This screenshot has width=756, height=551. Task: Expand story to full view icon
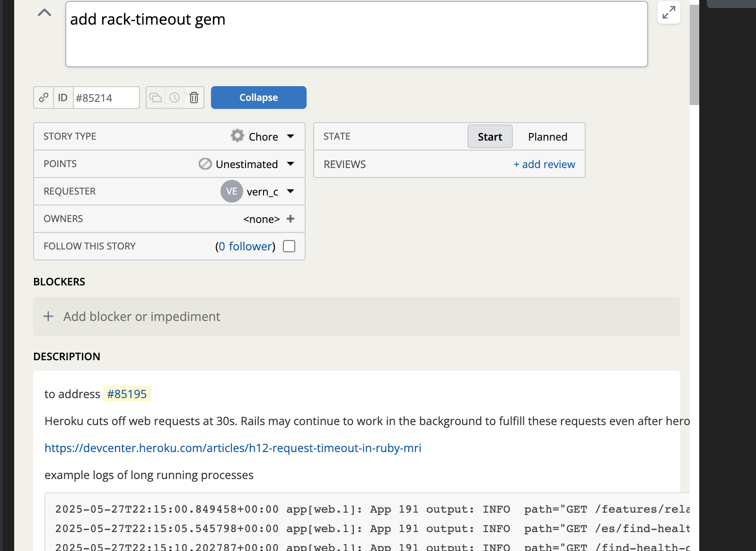(669, 12)
